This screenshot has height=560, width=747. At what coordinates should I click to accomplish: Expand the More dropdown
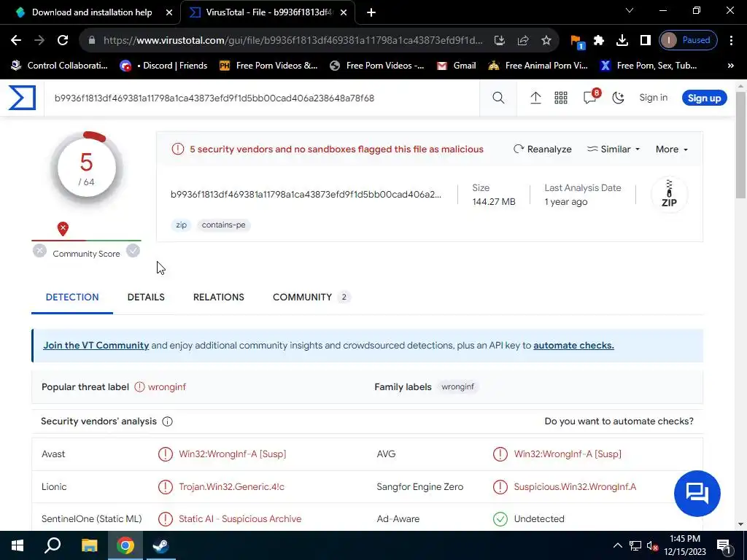click(x=671, y=149)
